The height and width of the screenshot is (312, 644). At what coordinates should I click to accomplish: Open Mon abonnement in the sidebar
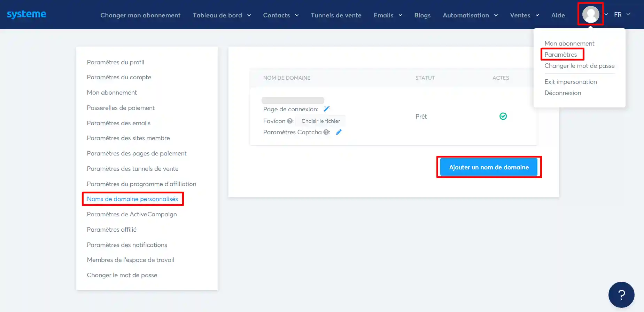(x=112, y=93)
